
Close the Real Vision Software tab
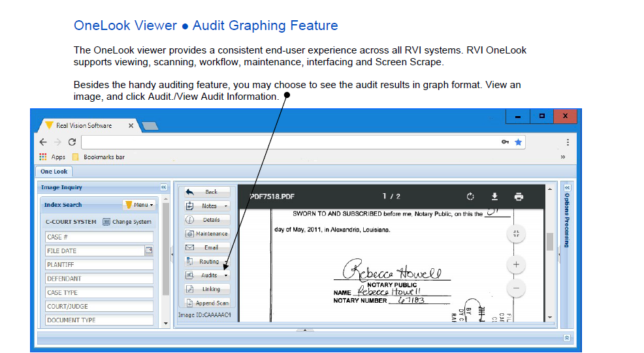(x=131, y=125)
